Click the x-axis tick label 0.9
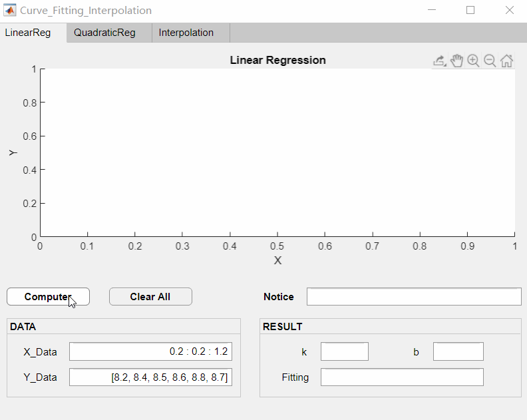Screen dimensions: 527x420 (468, 246)
